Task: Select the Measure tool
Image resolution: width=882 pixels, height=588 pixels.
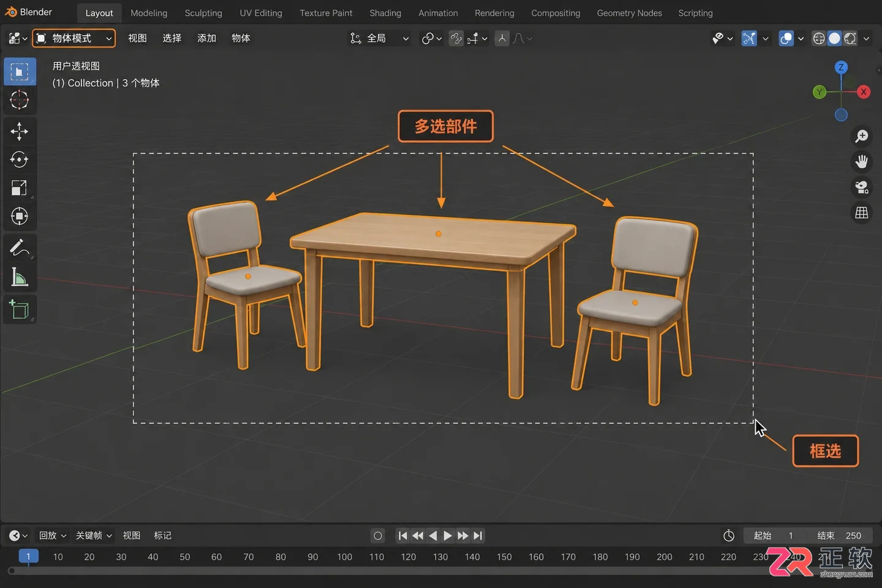Action: point(20,277)
